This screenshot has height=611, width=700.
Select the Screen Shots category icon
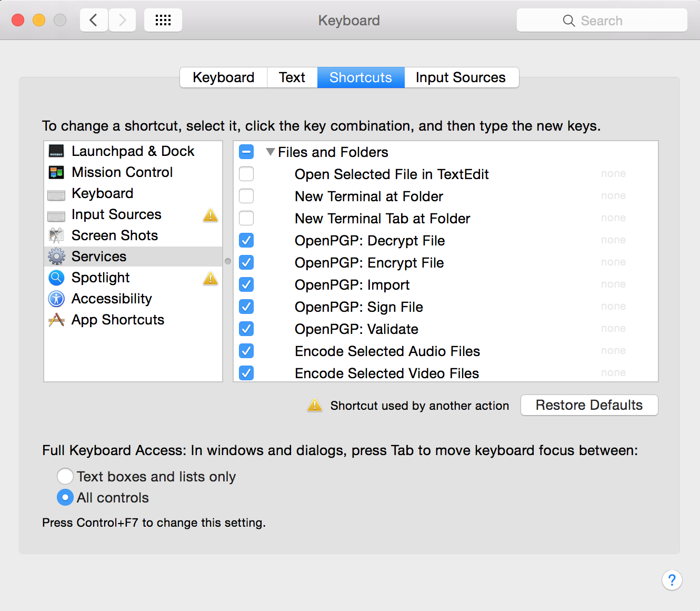point(56,235)
